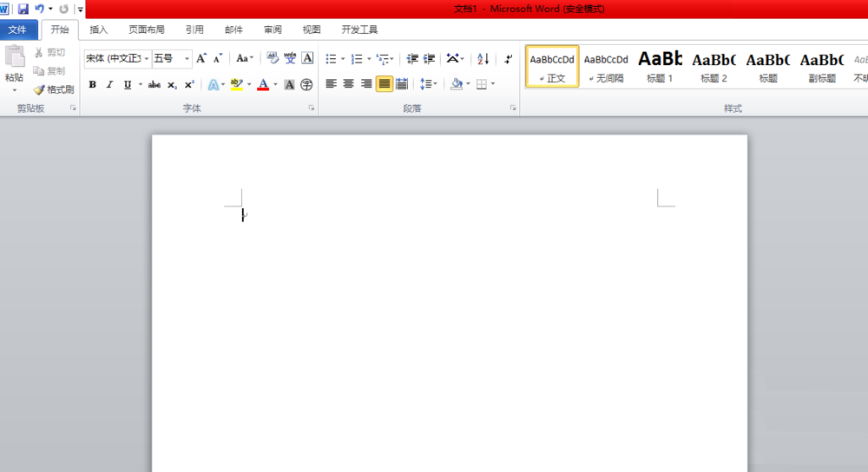Image resolution: width=868 pixels, height=472 pixels.
Task: Click 复制 (Copy)
Action: coord(49,71)
